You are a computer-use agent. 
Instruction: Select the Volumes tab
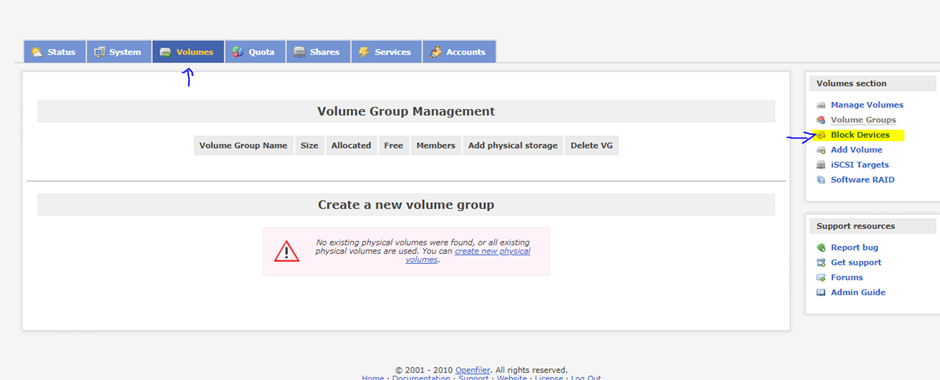(188, 52)
